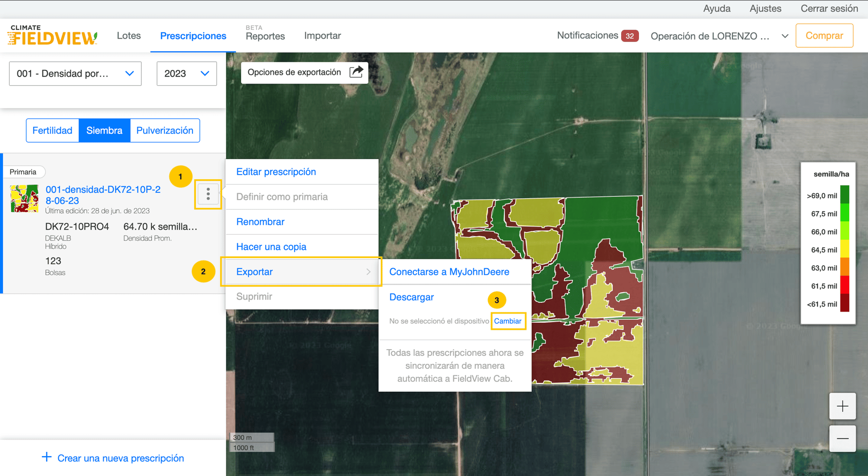Image resolution: width=868 pixels, height=476 pixels.
Task: Click the dark green >69,0 mil legend swatch
Action: coord(844,195)
